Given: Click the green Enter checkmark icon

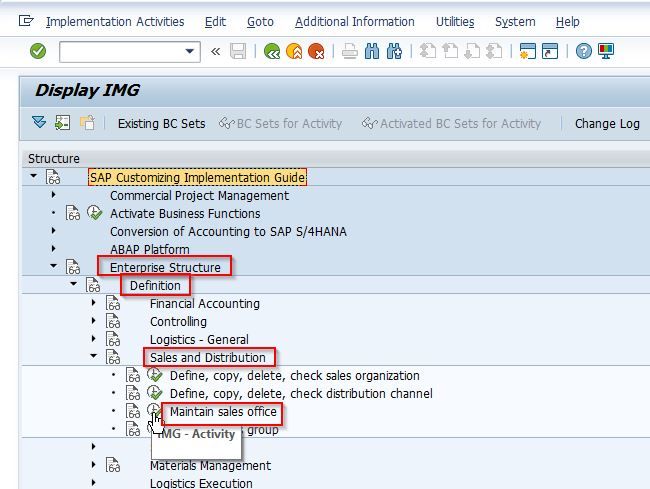Looking at the screenshot, I should [x=38, y=51].
